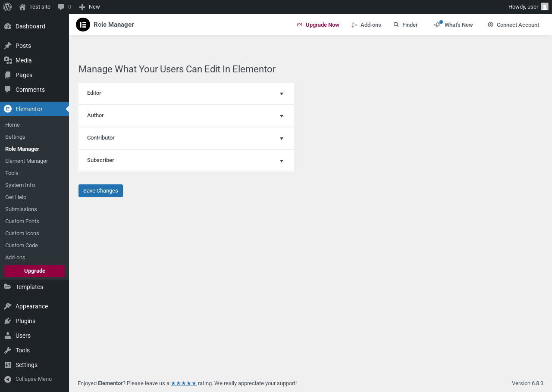Click the Tools wrench icon

(x=8, y=350)
